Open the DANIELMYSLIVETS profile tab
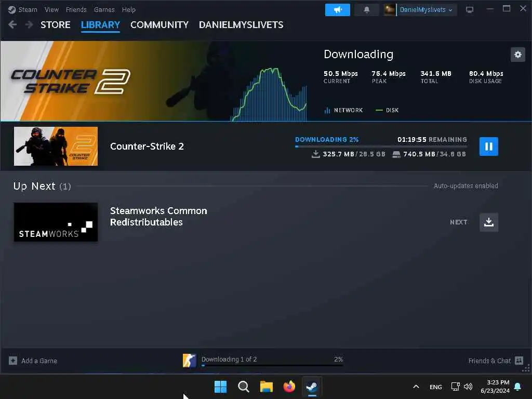The image size is (532, 399). [x=241, y=25]
